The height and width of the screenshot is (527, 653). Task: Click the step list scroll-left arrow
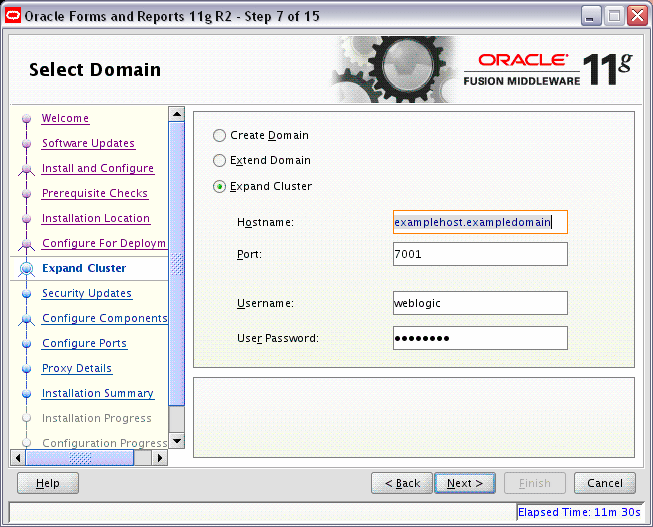[x=17, y=457]
